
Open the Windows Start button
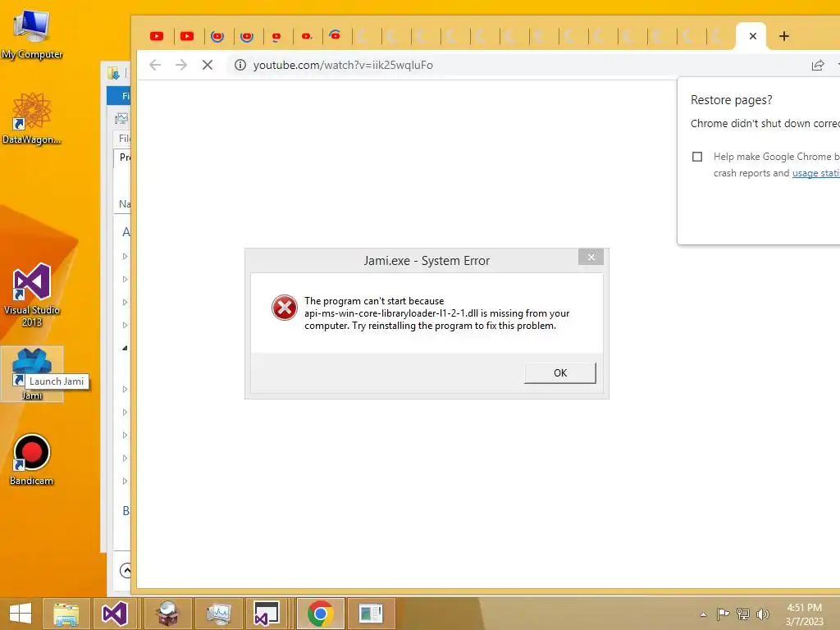pos(21,614)
